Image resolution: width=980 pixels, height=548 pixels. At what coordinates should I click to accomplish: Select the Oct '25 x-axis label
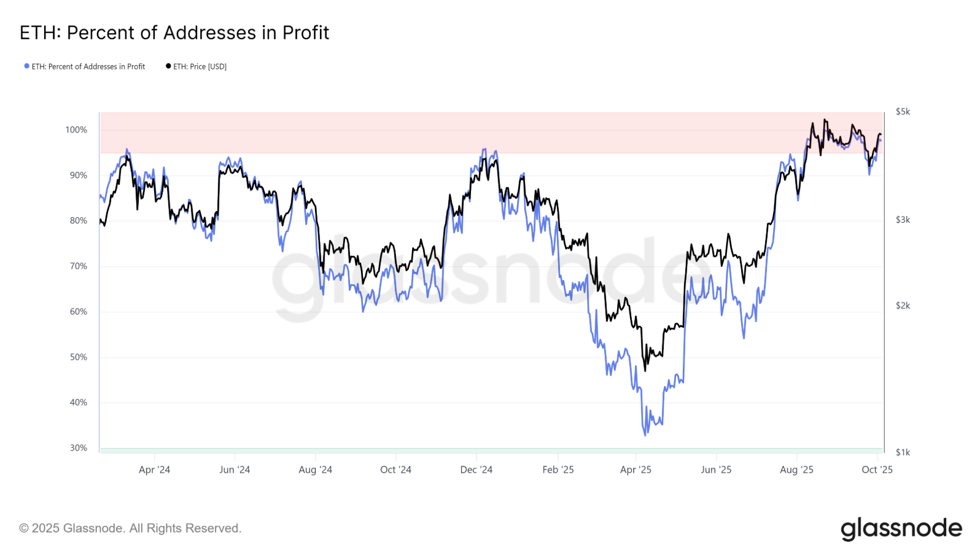tap(877, 469)
